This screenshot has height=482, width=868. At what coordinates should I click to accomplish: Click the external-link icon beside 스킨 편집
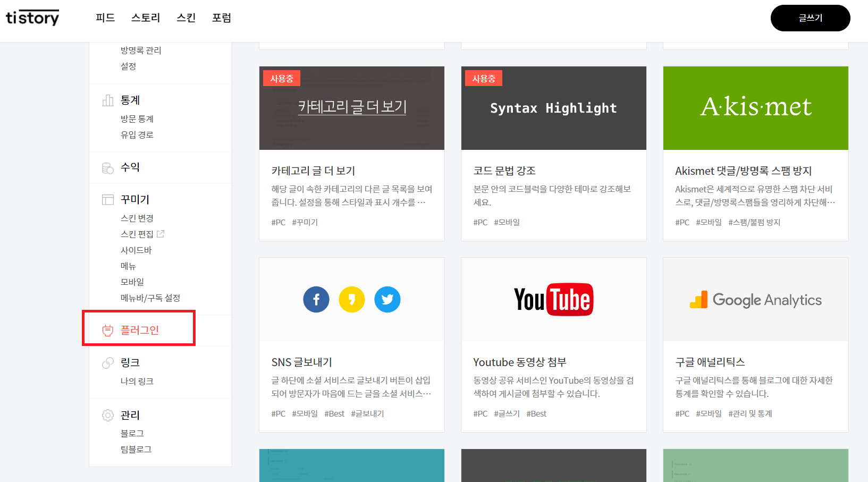coord(161,234)
